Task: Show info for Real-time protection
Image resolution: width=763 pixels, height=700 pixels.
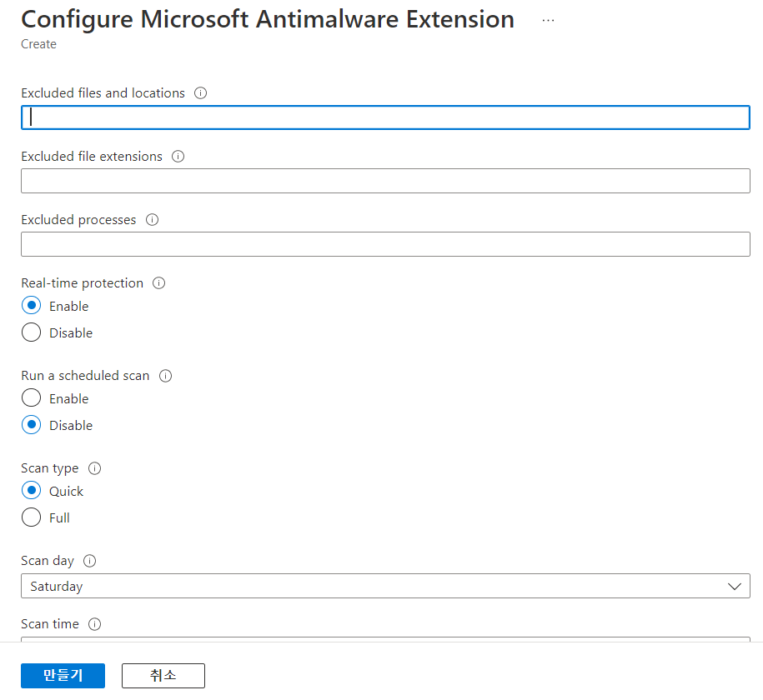Action: 159,282
